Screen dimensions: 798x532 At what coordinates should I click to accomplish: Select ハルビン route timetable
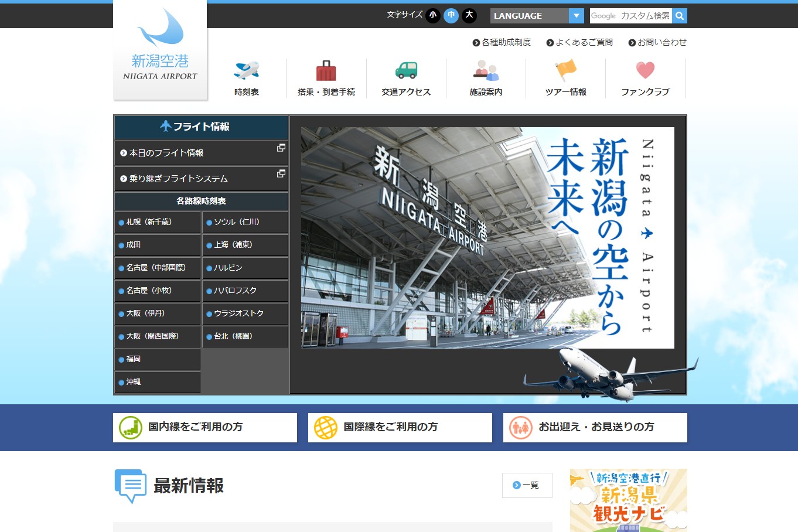click(x=245, y=268)
